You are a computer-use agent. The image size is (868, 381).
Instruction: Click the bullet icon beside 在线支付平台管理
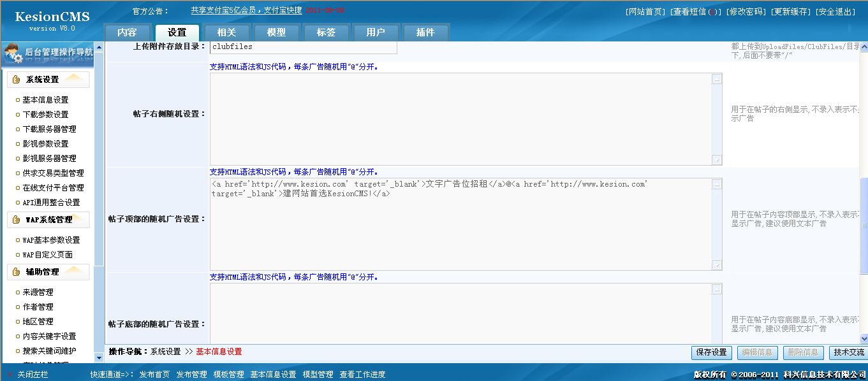click(x=17, y=188)
